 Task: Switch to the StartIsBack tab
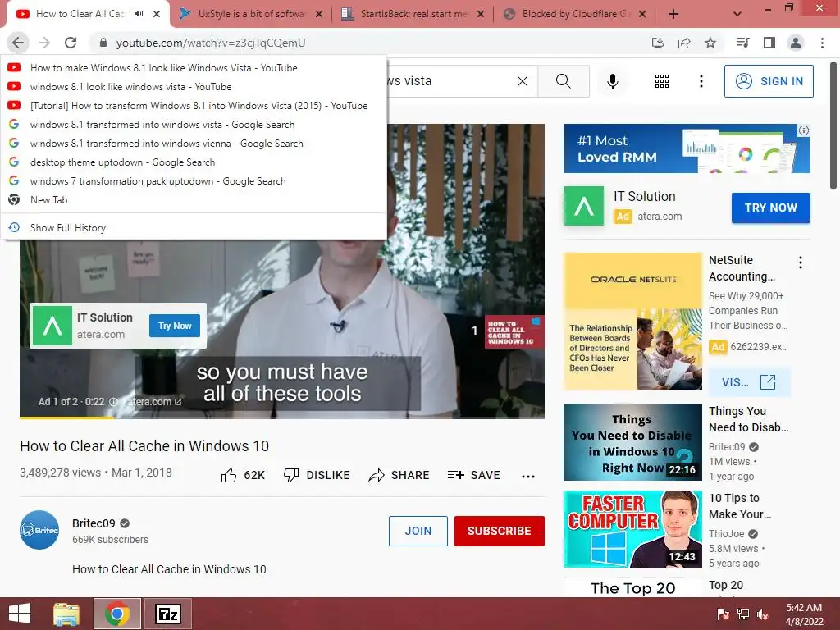pyautogui.click(x=413, y=14)
